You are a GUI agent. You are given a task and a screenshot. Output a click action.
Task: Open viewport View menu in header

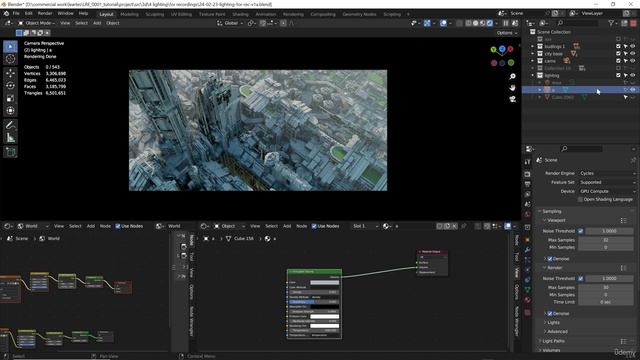click(65, 23)
